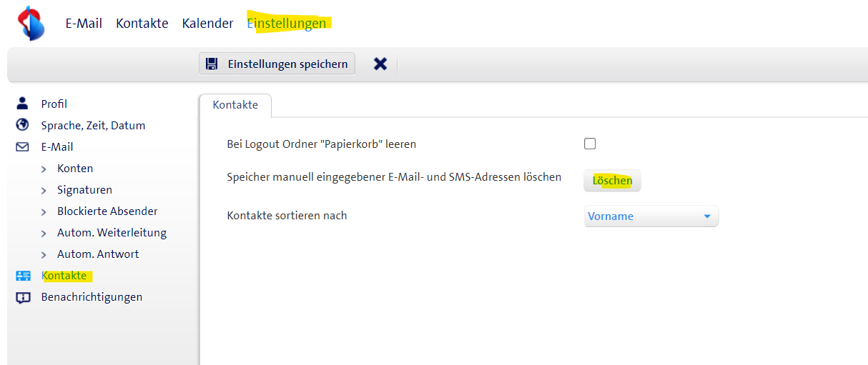Open the Kalender top menu

click(207, 23)
